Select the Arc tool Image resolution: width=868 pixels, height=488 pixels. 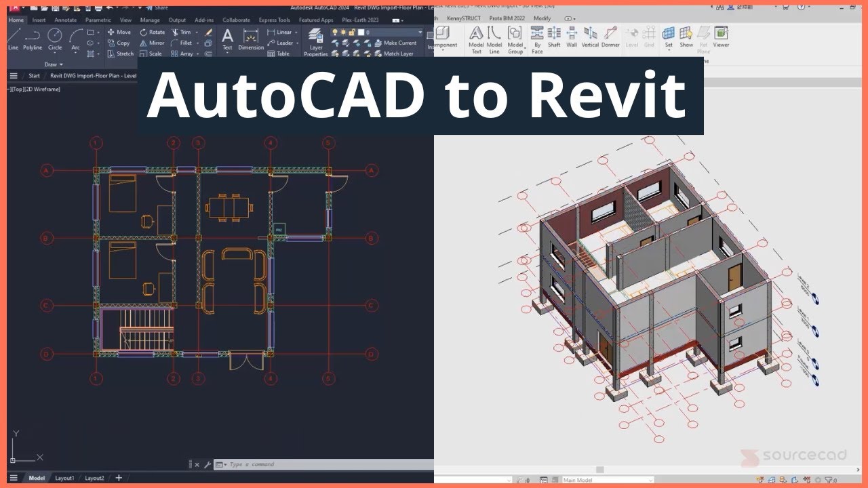click(x=75, y=40)
